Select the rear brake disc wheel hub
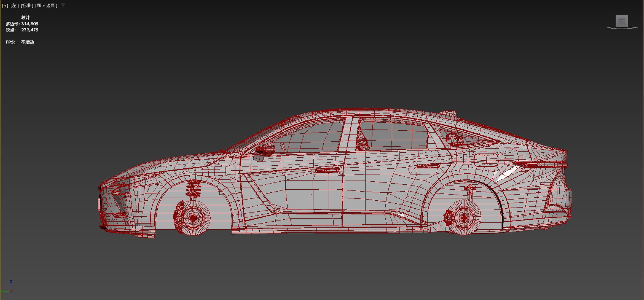This screenshot has width=644, height=300. click(464, 217)
